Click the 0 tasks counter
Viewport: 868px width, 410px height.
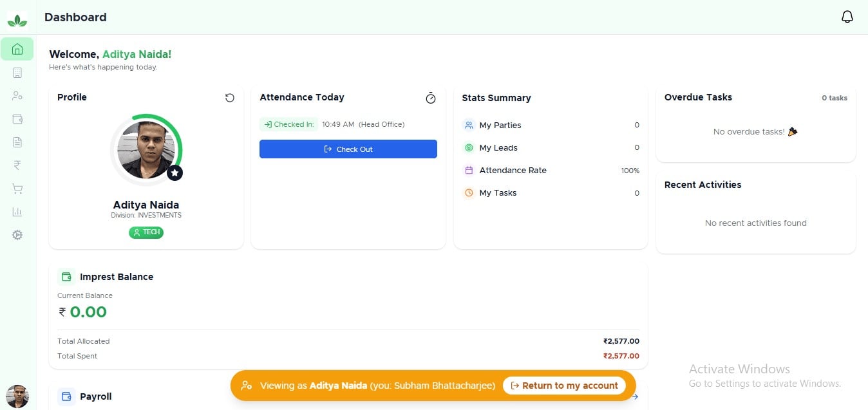point(835,98)
